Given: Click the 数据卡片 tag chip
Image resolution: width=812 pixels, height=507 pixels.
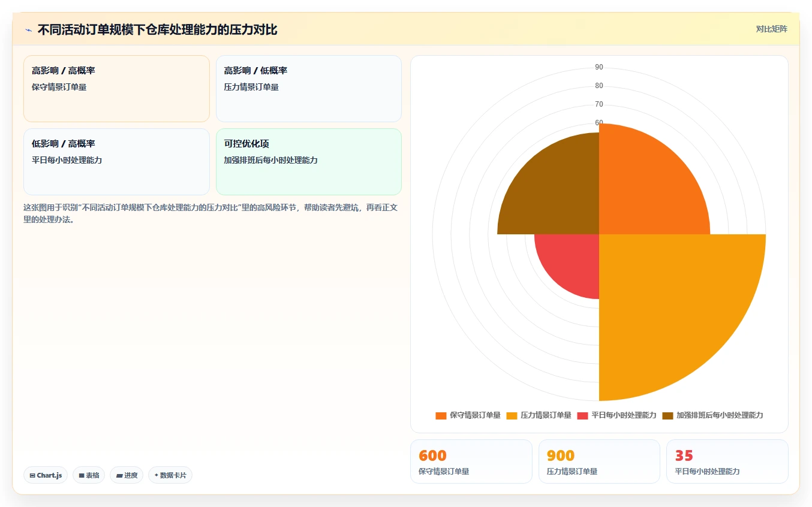Looking at the screenshot, I should coord(170,475).
